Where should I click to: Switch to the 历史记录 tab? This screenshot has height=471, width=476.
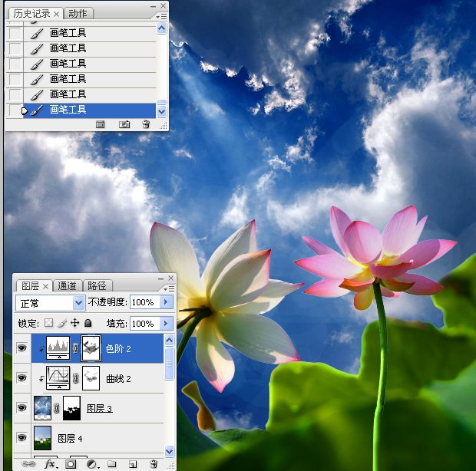[31, 14]
